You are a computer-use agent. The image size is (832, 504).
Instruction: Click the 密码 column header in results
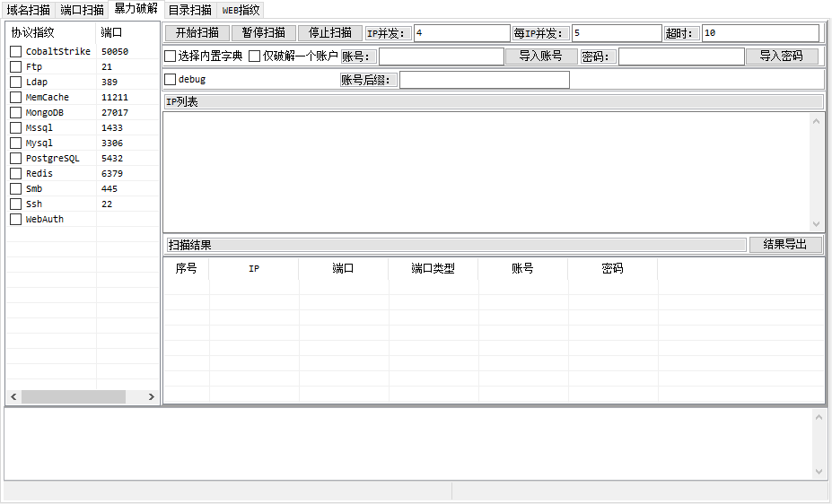pos(612,269)
